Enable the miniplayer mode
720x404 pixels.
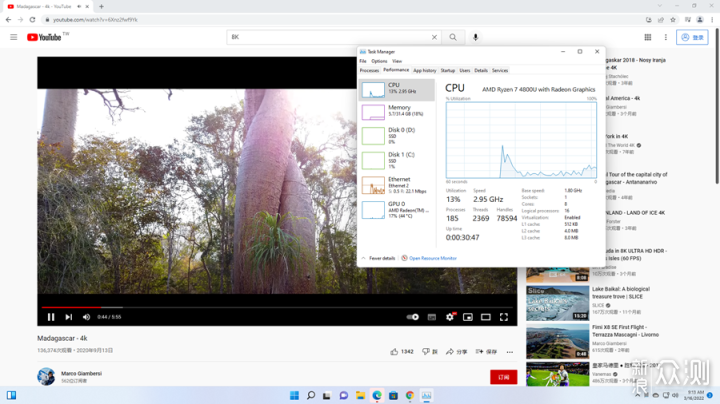[x=468, y=317]
